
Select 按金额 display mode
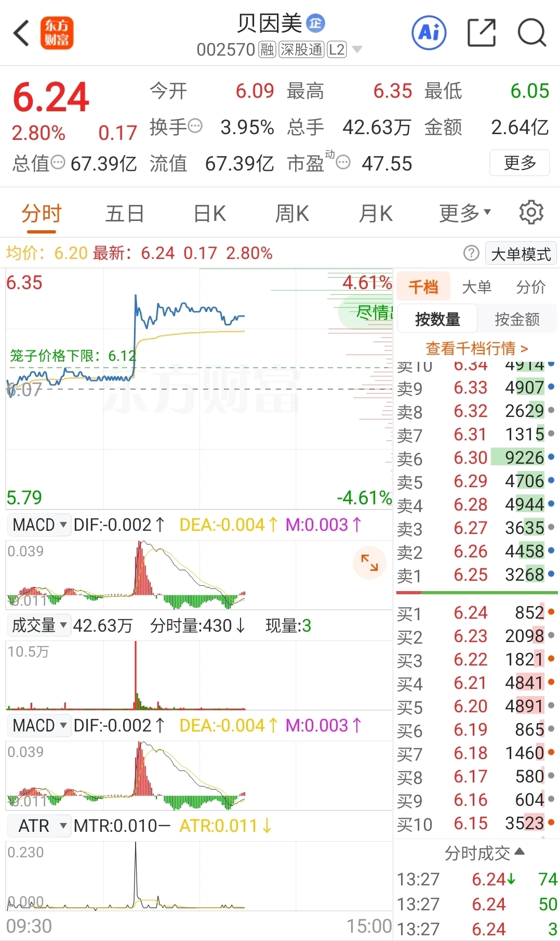click(517, 319)
